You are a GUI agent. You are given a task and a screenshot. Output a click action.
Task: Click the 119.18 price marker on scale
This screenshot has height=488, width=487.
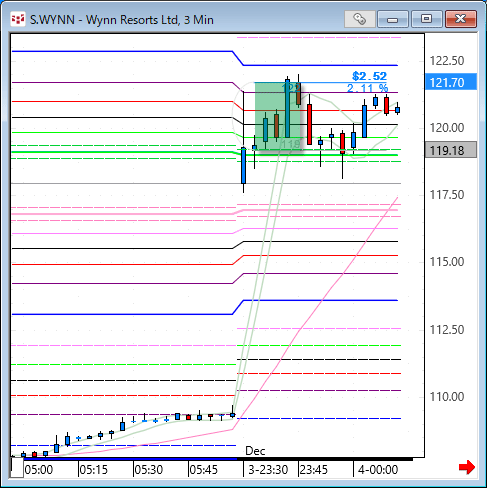click(x=451, y=150)
